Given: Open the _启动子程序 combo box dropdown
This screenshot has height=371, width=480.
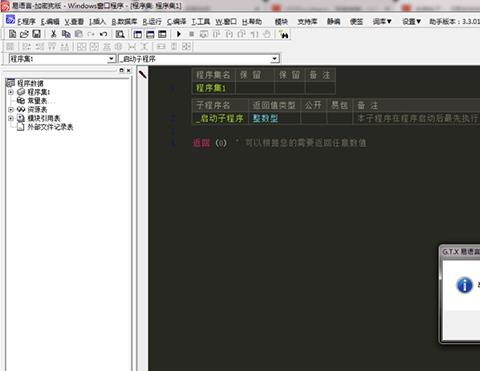Looking at the screenshot, I should (x=274, y=59).
